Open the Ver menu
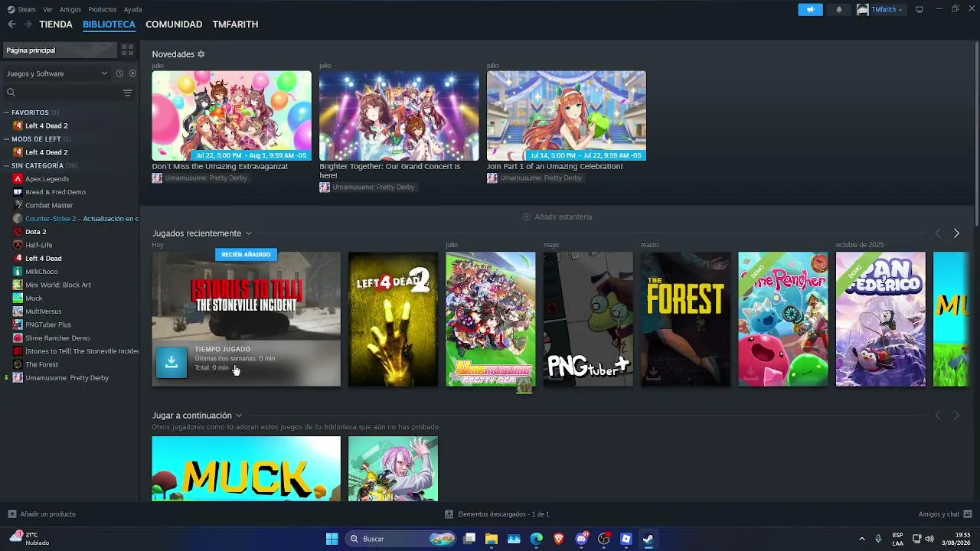The width and height of the screenshot is (980, 551). coord(48,9)
